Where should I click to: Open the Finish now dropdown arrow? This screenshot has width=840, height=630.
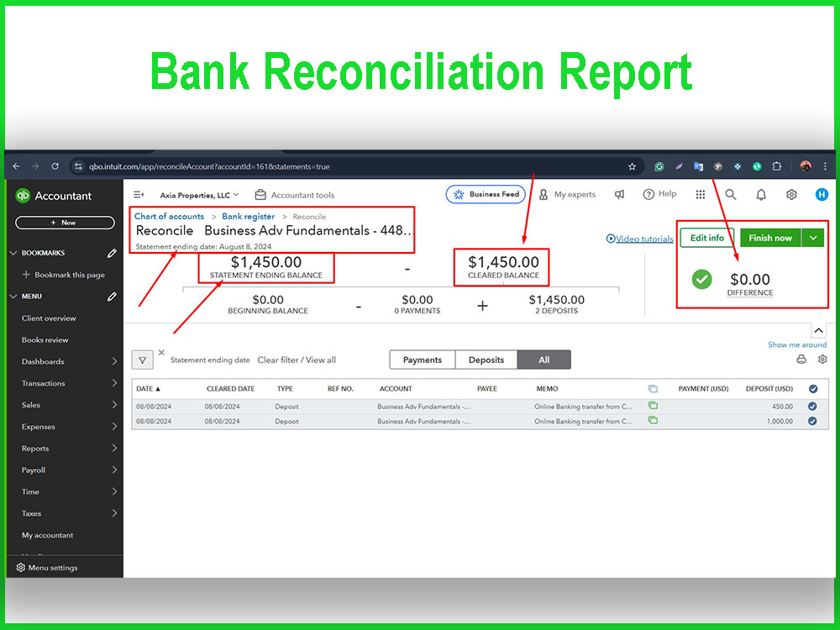pos(813,238)
